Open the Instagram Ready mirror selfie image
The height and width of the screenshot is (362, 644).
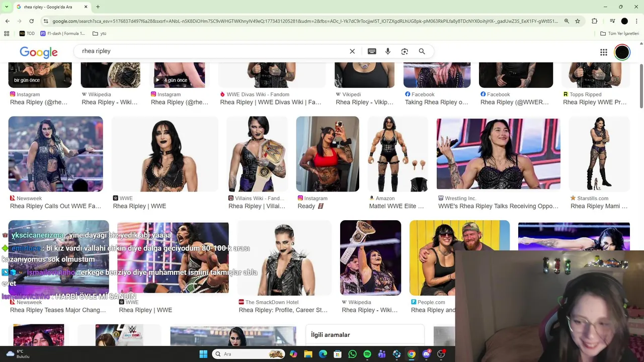click(328, 154)
